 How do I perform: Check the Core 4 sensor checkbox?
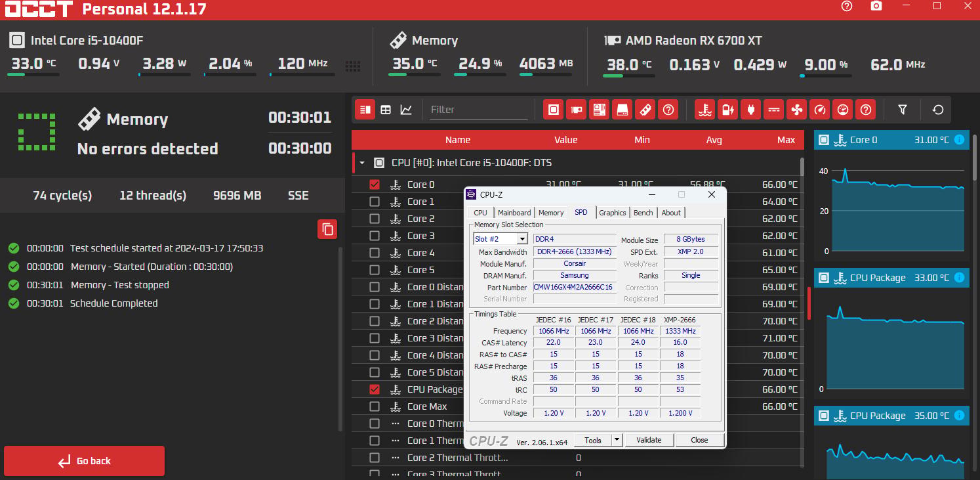tap(375, 253)
